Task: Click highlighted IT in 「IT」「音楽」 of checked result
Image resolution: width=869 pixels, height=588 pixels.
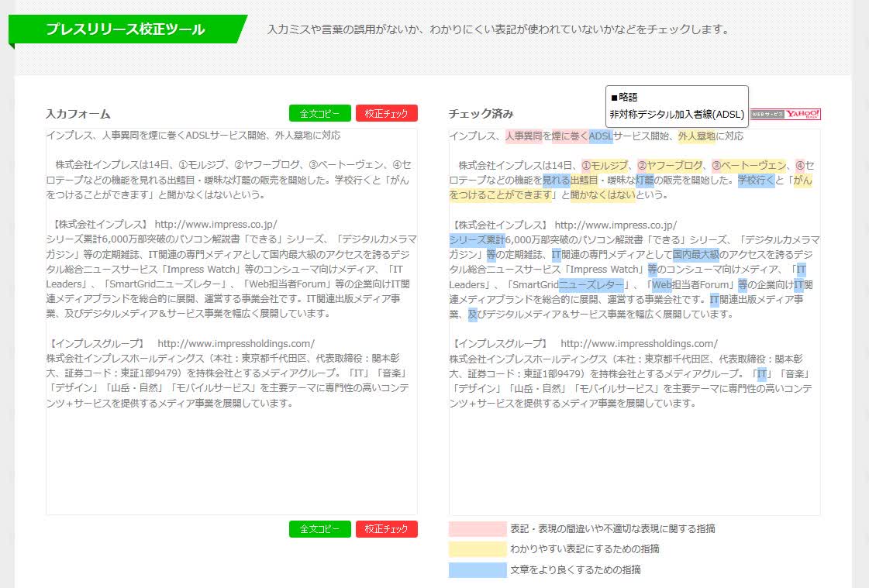Action: (x=762, y=373)
